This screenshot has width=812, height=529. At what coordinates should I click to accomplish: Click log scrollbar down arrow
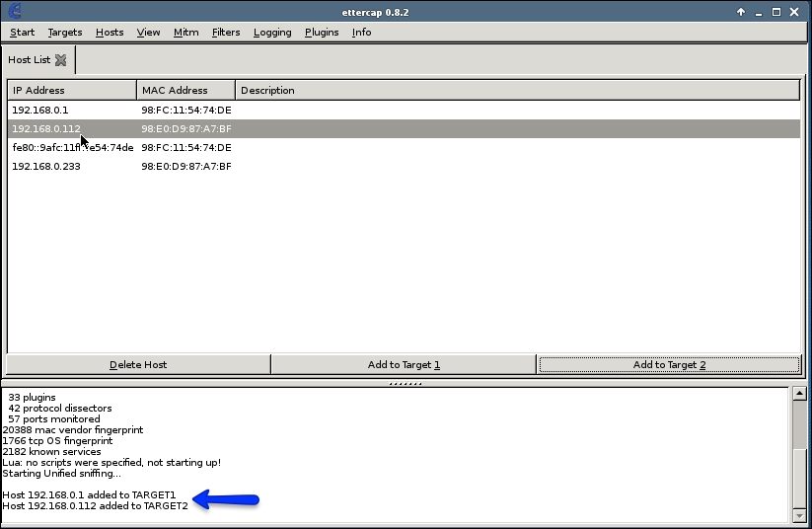point(799,516)
